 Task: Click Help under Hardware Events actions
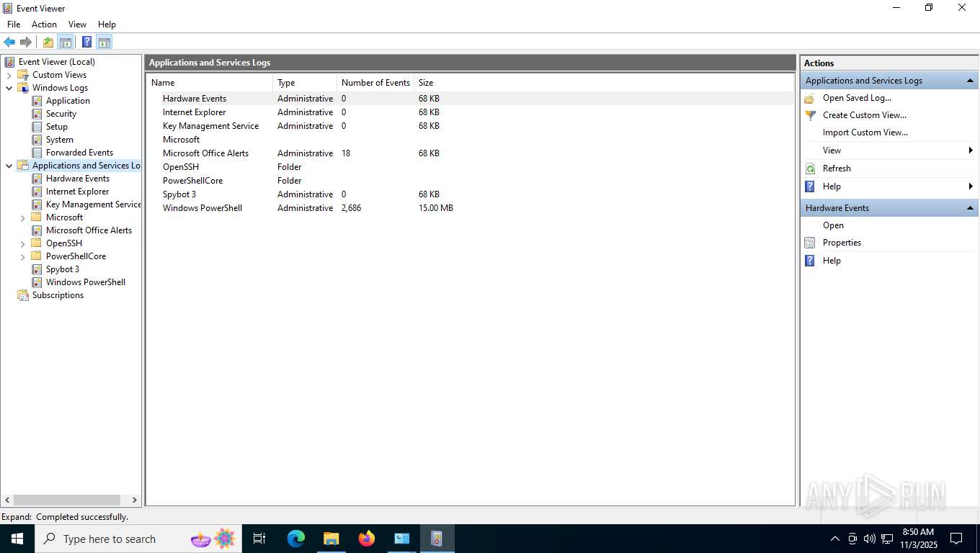tap(832, 261)
